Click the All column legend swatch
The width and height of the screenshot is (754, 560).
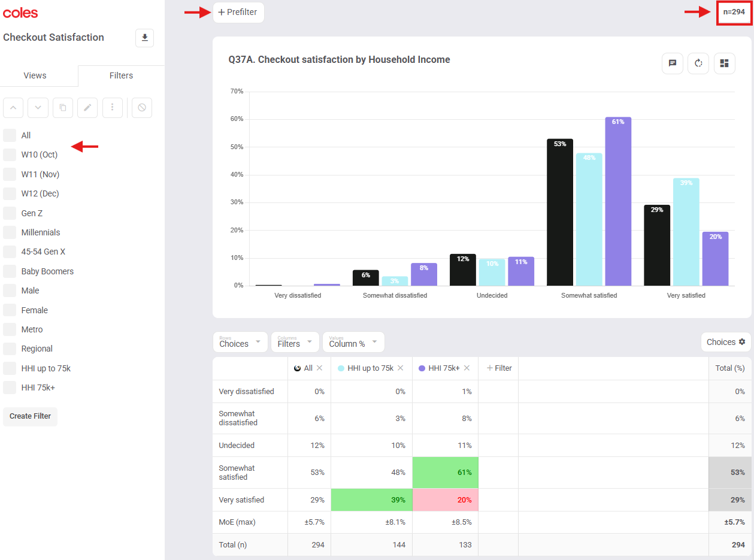click(298, 368)
